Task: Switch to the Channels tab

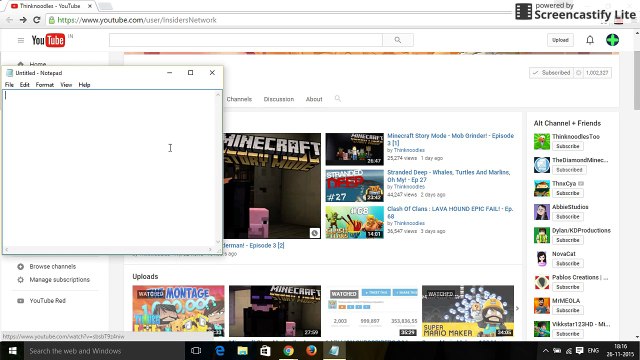Action: pos(239,99)
